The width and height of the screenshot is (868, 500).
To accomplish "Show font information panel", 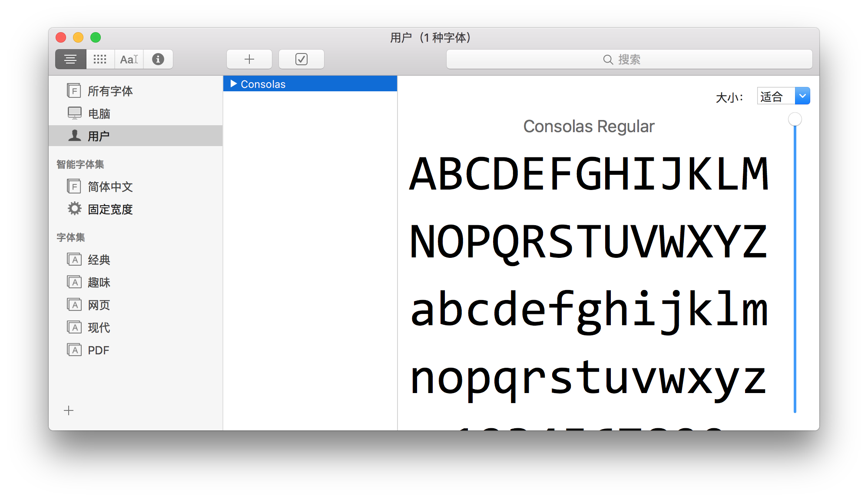I will tap(158, 59).
